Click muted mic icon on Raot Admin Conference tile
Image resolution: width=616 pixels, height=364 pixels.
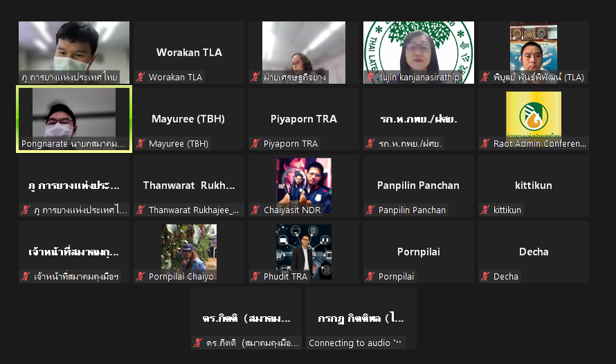click(485, 143)
